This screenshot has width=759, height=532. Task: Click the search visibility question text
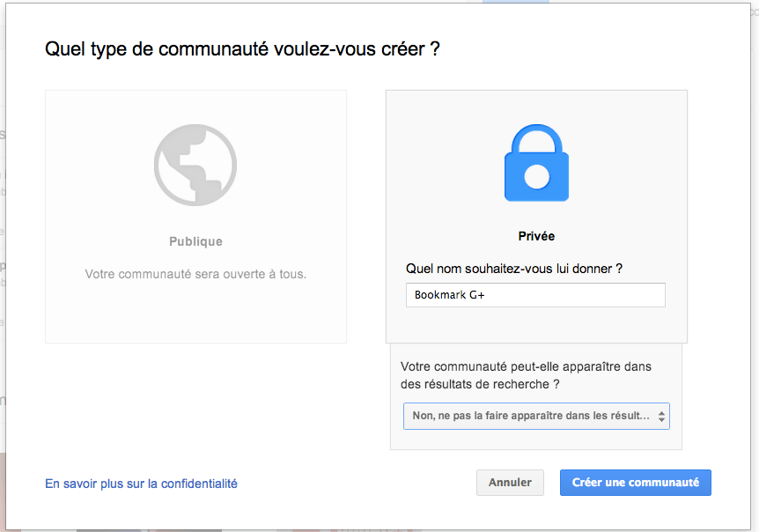[x=528, y=375]
